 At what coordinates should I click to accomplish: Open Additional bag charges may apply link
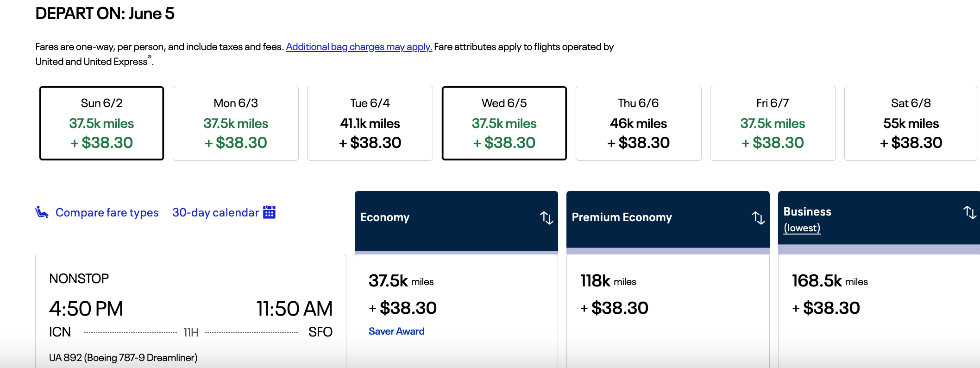[x=359, y=47]
